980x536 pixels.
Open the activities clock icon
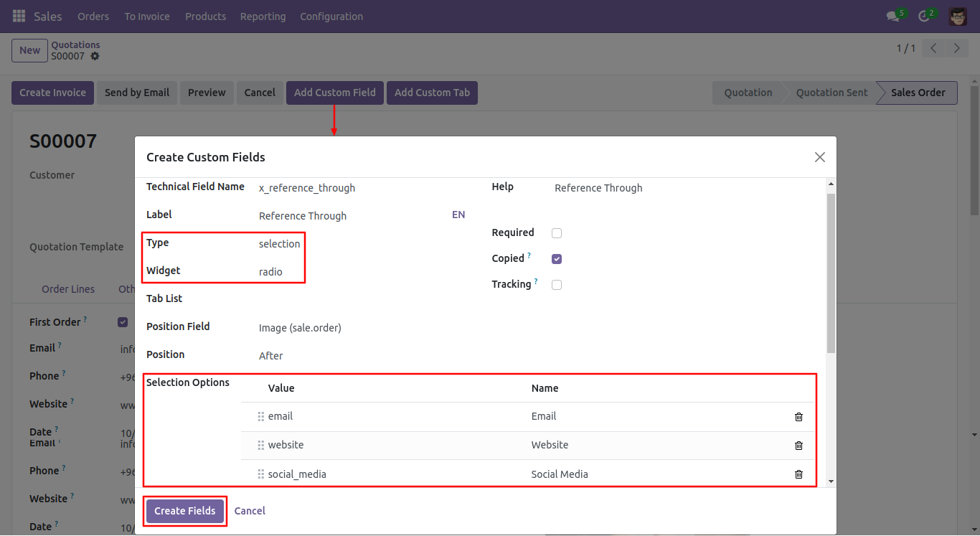(924, 16)
